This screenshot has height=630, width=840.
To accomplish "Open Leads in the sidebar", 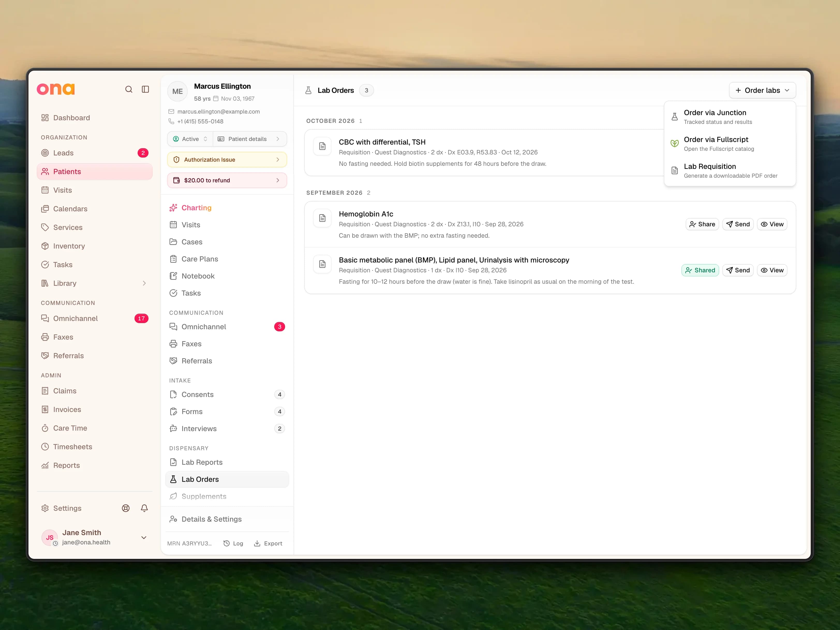I will (95, 153).
